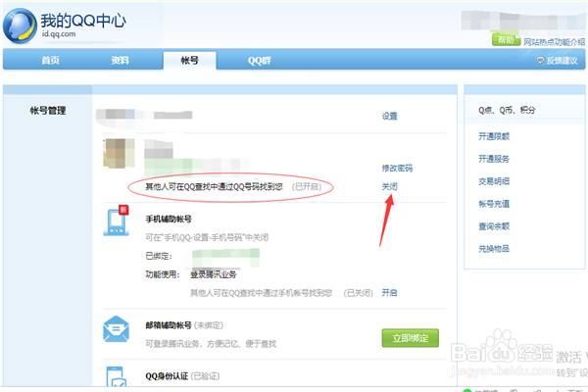Open 网站热点功能介绍 link
The image size is (588, 392).
(x=555, y=42)
